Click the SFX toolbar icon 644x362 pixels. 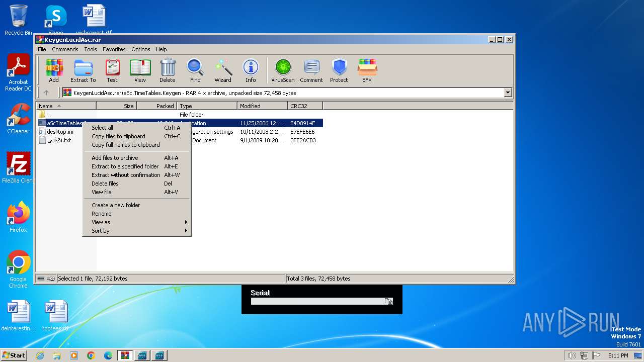pyautogui.click(x=367, y=71)
